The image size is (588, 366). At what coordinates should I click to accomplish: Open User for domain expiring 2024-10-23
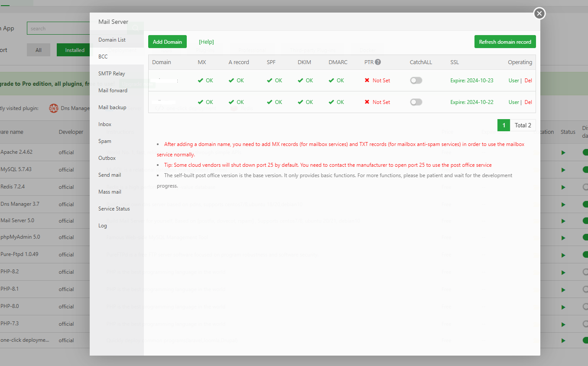(x=513, y=81)
